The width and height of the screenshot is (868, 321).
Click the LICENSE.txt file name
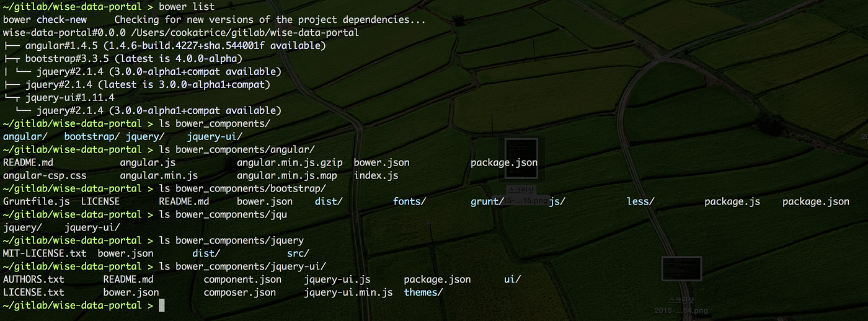[x=33, y=293]
